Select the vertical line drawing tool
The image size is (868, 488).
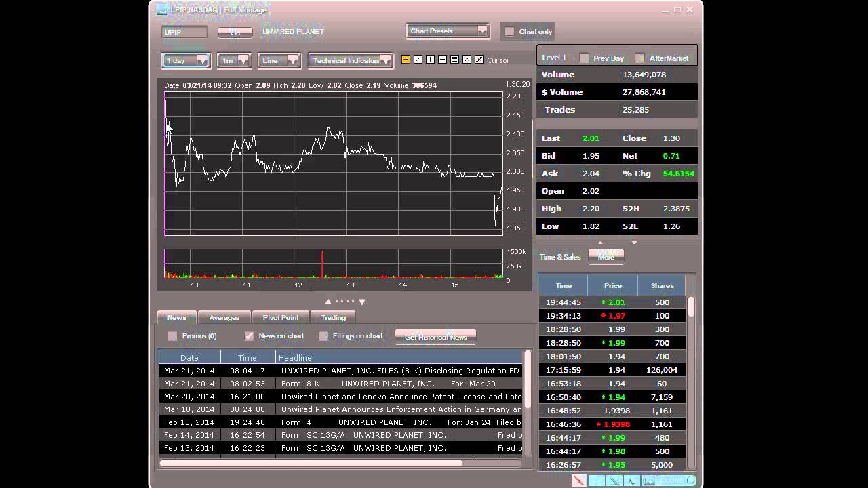click(430, 60)
